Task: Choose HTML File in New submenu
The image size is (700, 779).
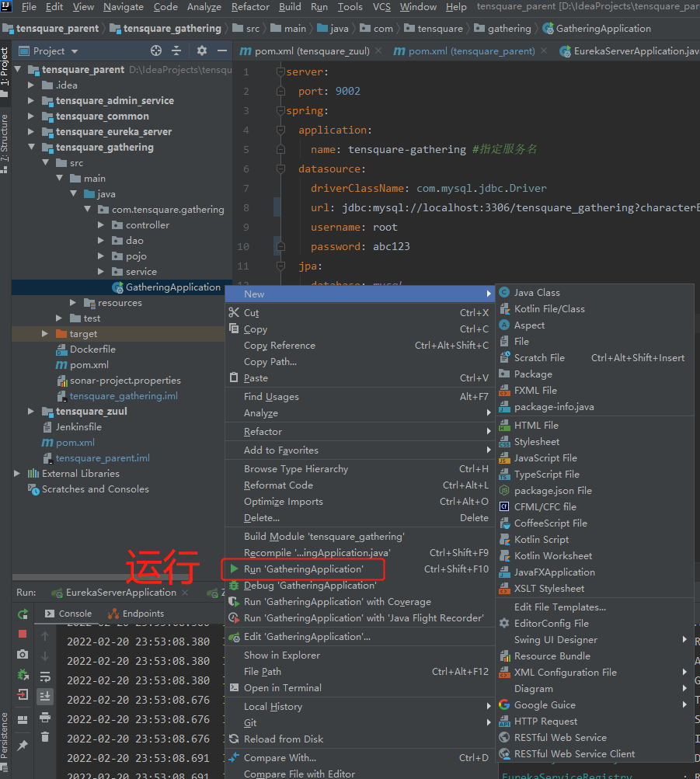Action: click(594, 426)
